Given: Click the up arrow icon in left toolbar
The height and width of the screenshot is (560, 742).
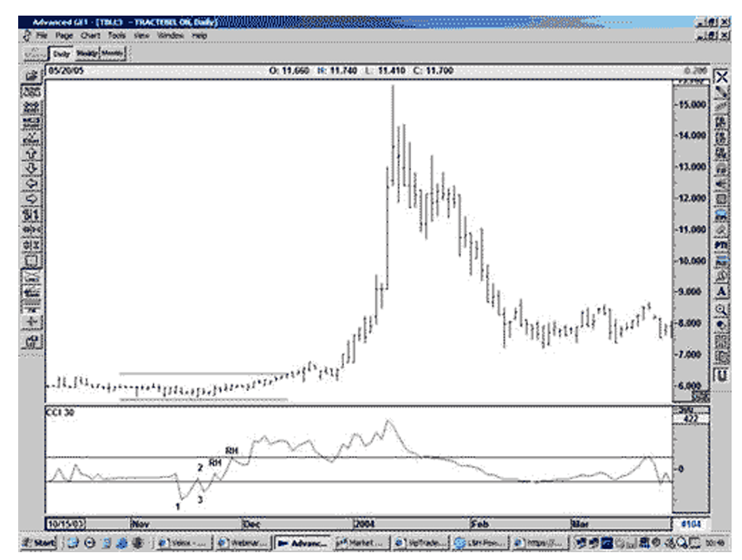Looking at the screenshot, I should tap(31, 153).
